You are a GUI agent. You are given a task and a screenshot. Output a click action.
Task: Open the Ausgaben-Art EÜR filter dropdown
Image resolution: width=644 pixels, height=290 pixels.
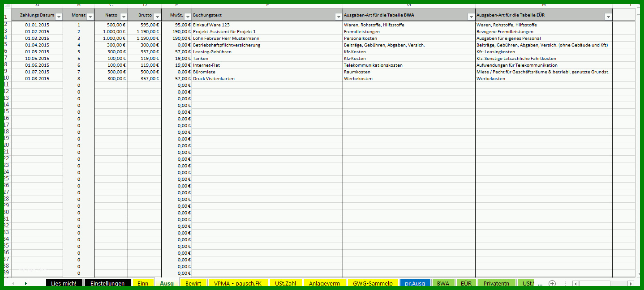coord(608,17)
